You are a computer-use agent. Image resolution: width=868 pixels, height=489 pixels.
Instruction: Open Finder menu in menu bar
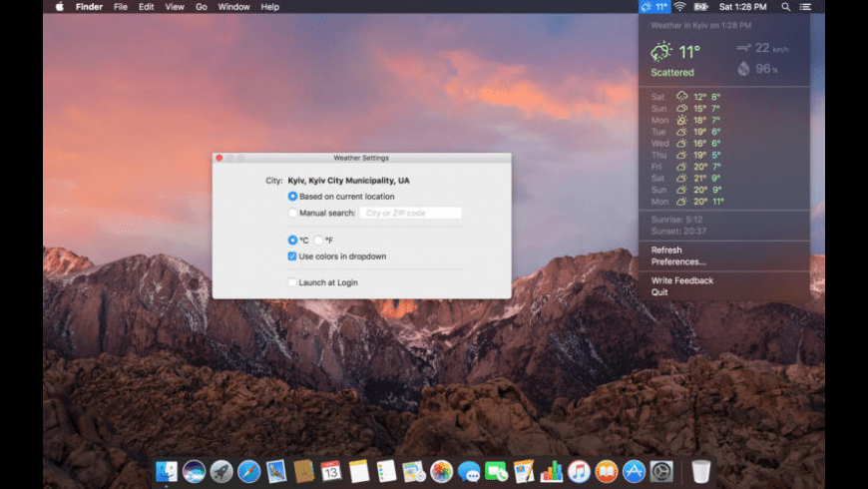coord(89,7)
